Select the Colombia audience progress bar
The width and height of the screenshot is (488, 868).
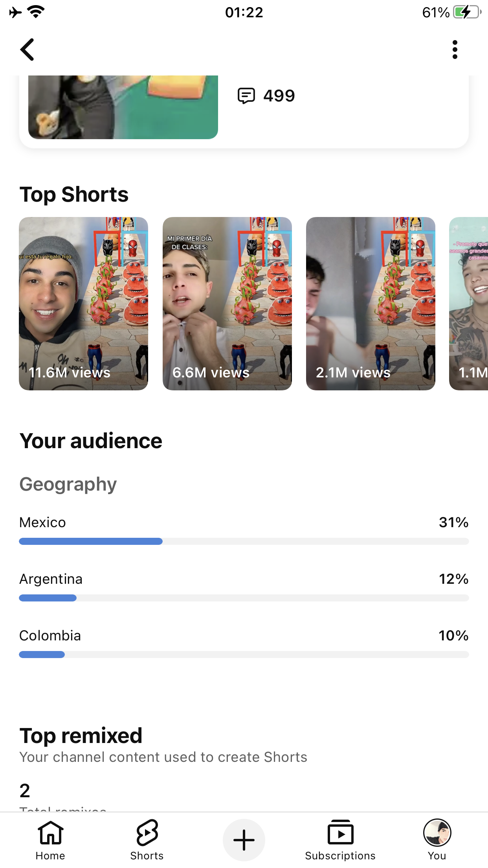[244, 655]
